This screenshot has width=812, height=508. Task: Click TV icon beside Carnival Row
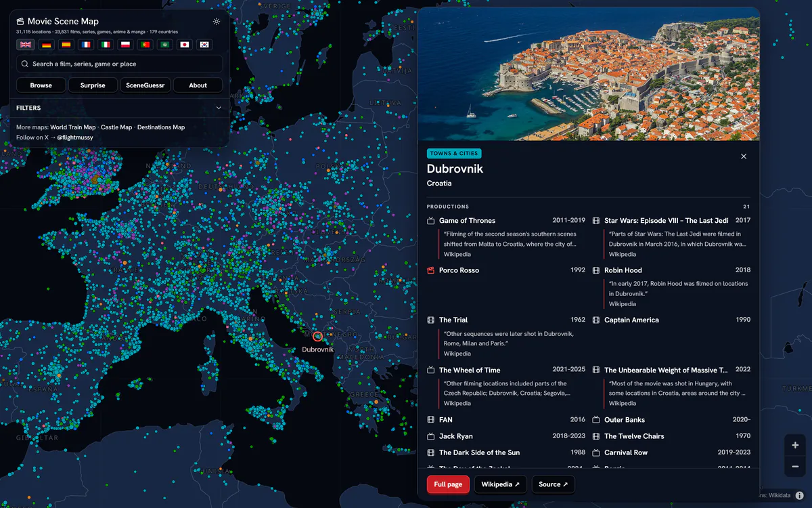click(x=596, y=452)
